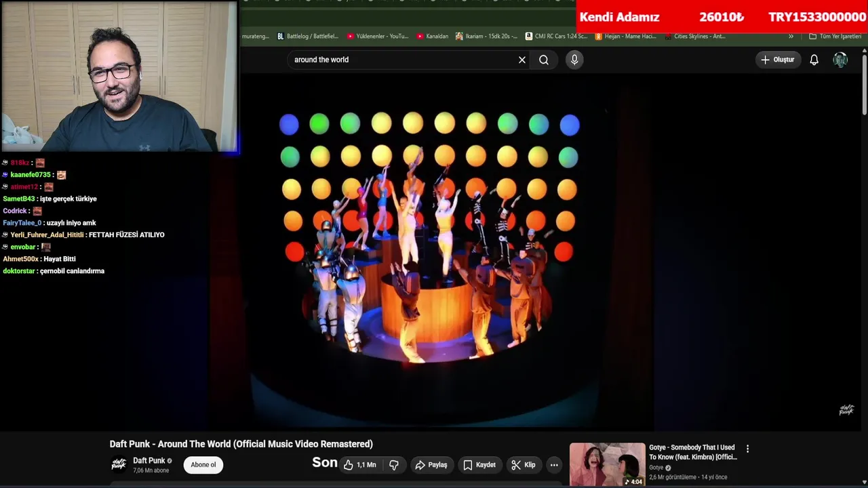The image size is (868, 488).
Task: Click the search magnifier button
Action: [x=544, y=60]
